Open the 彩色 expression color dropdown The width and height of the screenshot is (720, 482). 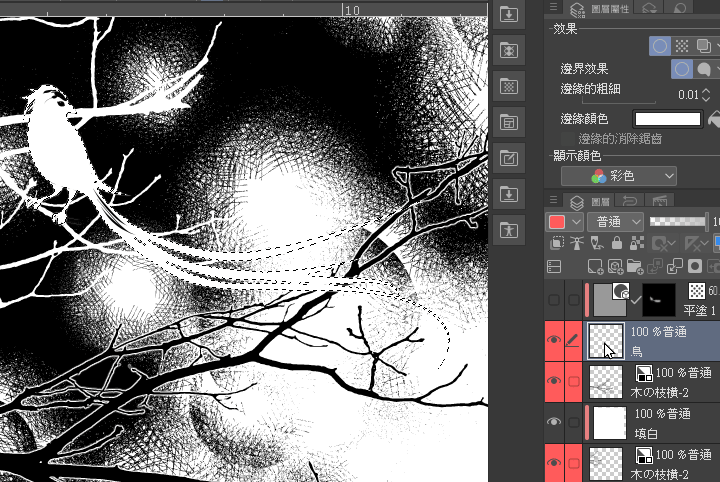point(619,176)
